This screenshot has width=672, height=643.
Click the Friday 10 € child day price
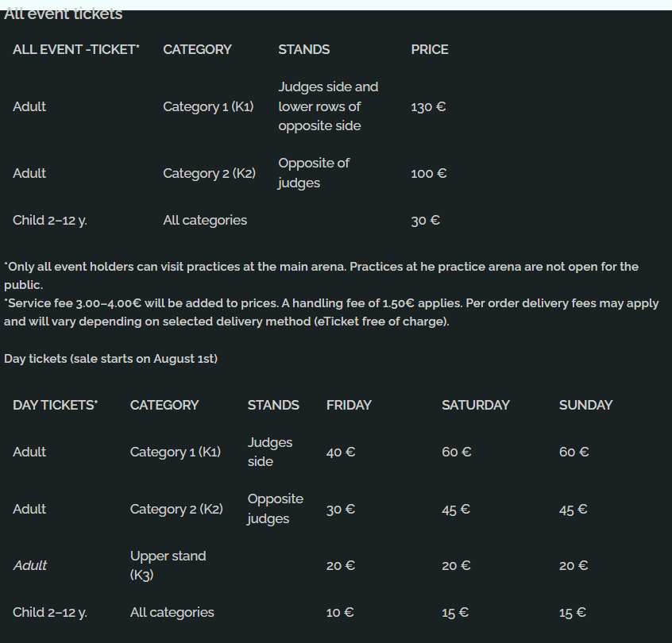coord(340,613)
